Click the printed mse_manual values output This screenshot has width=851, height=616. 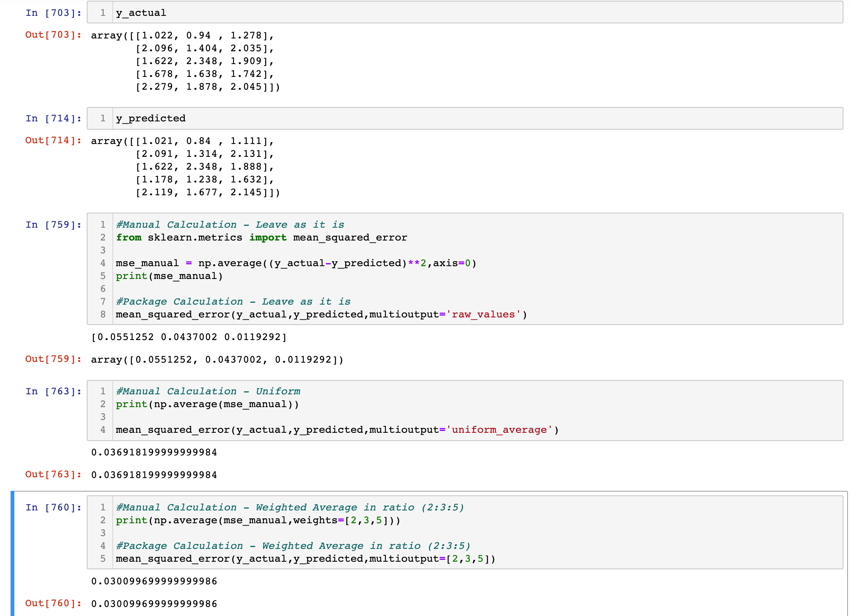click(189, 337)
